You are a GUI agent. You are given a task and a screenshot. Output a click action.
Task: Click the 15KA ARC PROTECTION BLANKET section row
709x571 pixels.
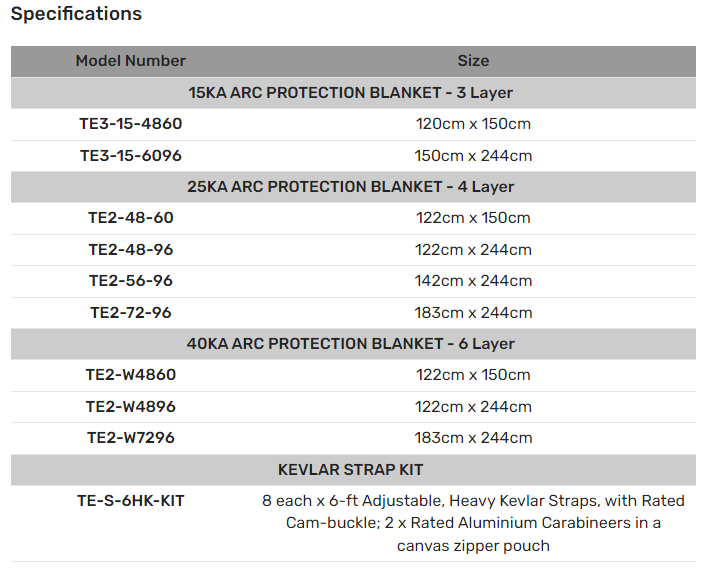pyautogui.click(x=353, y=93)
